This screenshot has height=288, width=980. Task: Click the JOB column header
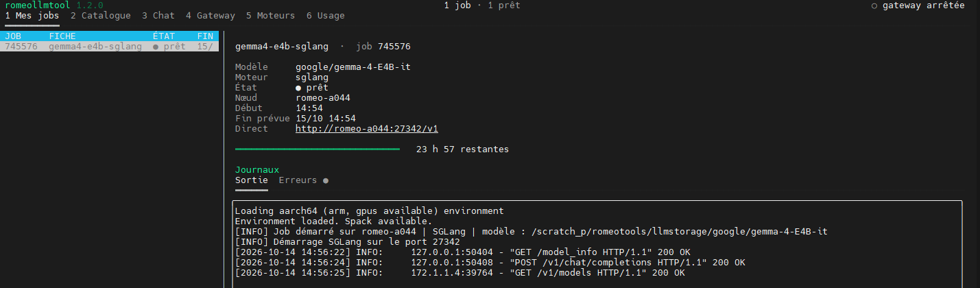(x=13, y=36)
